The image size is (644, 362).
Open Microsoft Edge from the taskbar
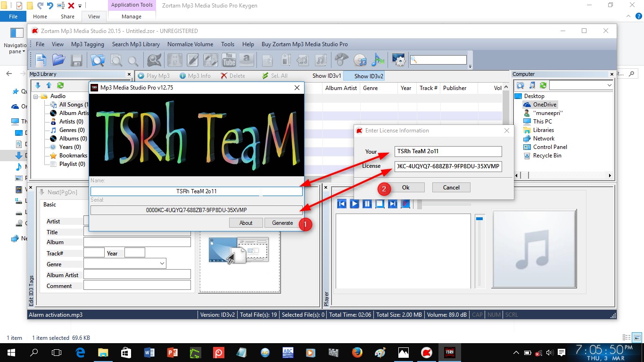[80, 353]
